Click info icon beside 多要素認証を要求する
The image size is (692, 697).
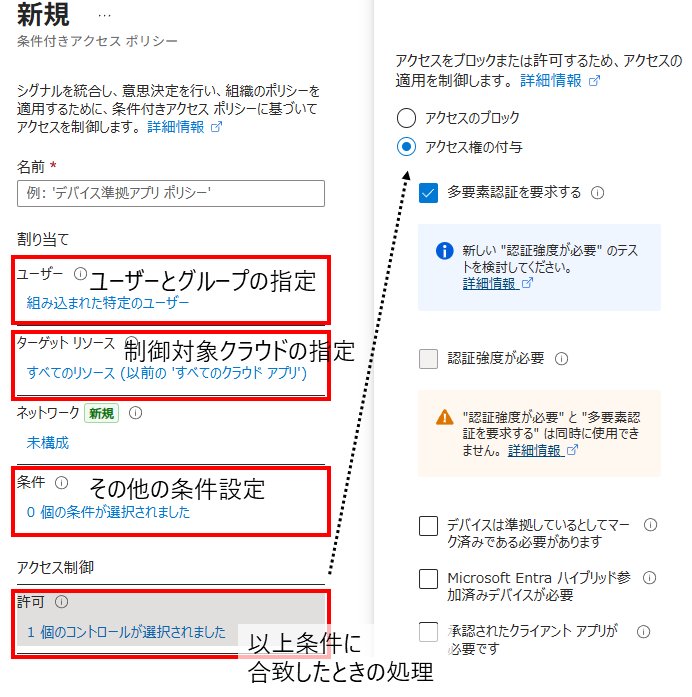coord(597,193)
